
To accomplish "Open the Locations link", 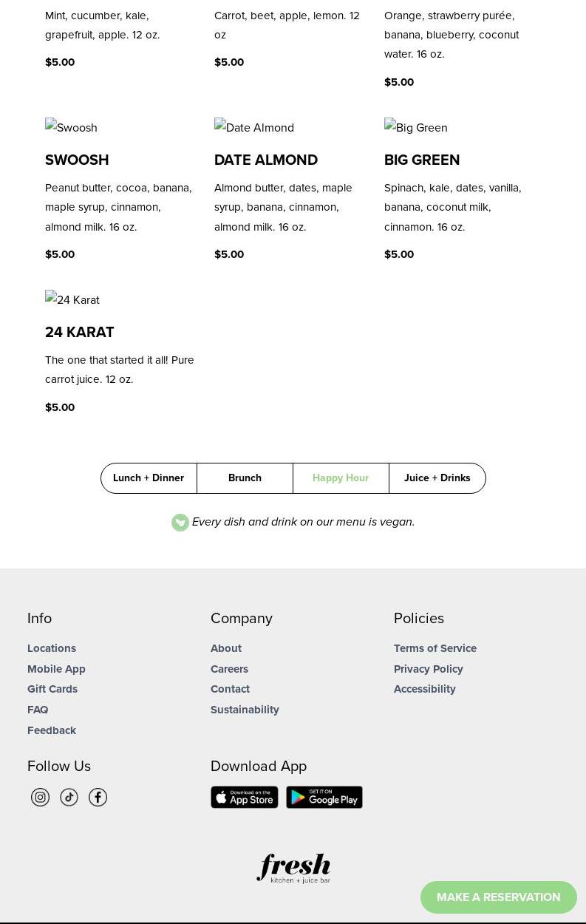I will click(x=52, y=648).
